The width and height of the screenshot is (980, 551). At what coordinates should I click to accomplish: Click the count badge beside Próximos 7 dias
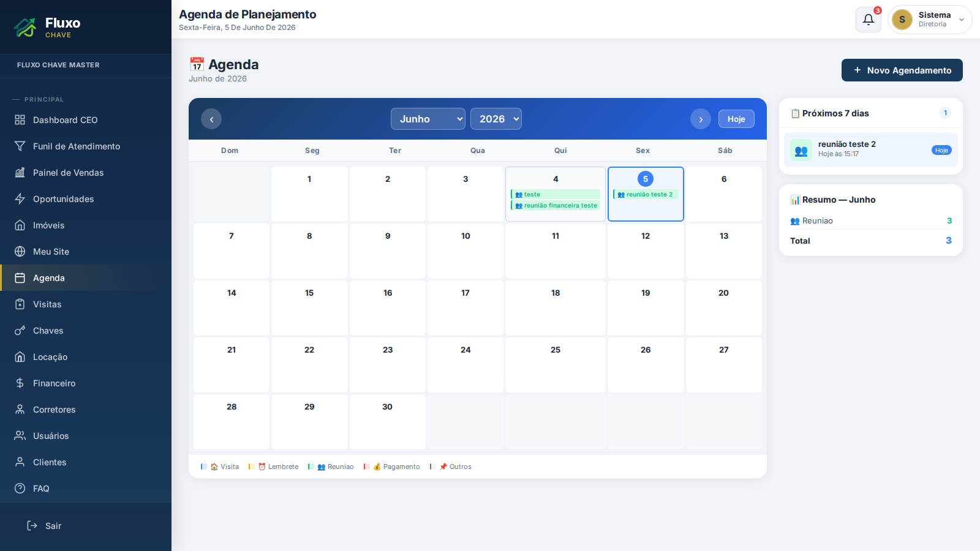(x=945, y=113)
